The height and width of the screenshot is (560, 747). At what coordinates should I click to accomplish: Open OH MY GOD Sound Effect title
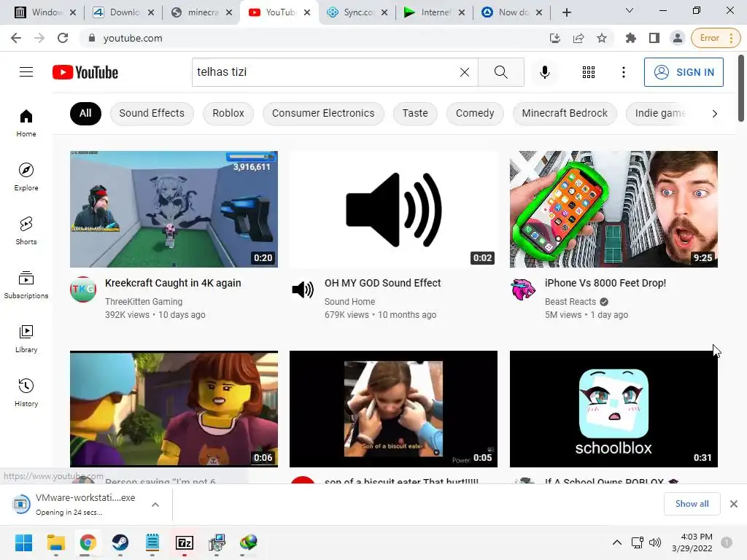[382, 283]
